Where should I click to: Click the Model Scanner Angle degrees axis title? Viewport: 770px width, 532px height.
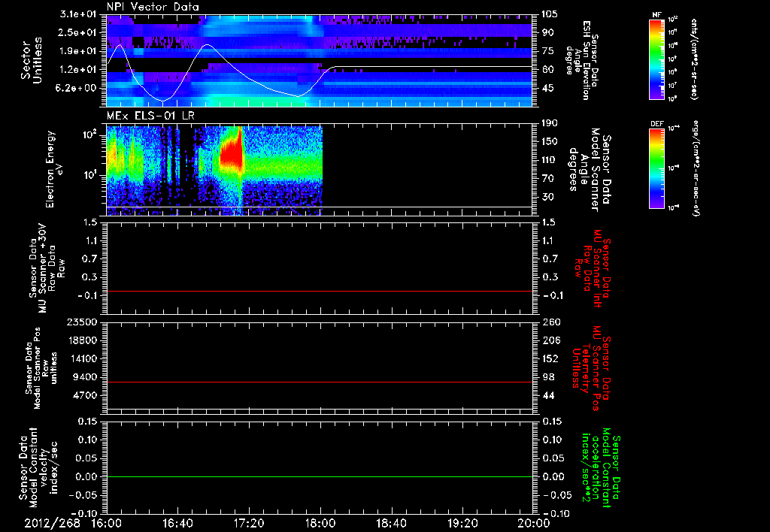[590, 170]
